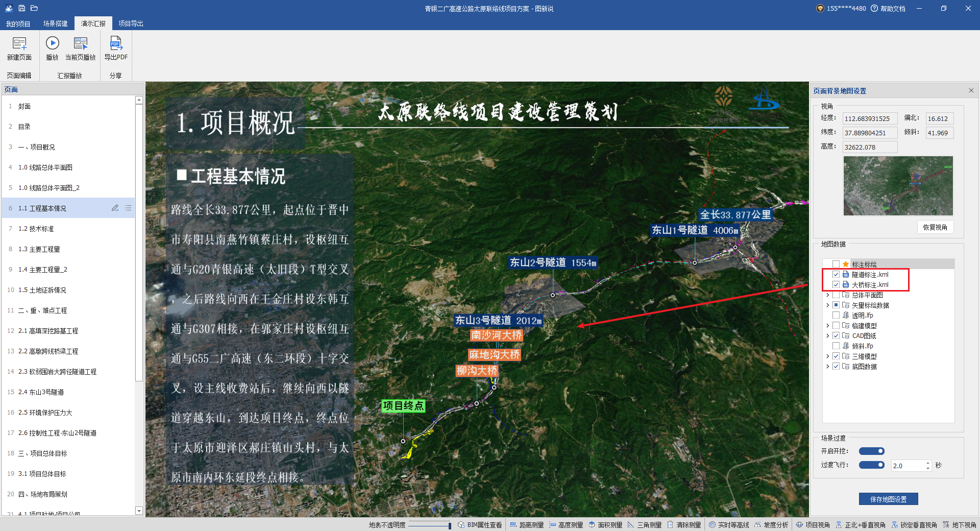
Task: Activate the 面积测量 area measure tool
Action: pos(605,525)
